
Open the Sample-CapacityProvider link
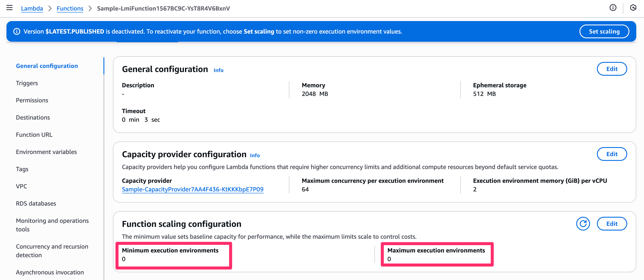(193, 189)
